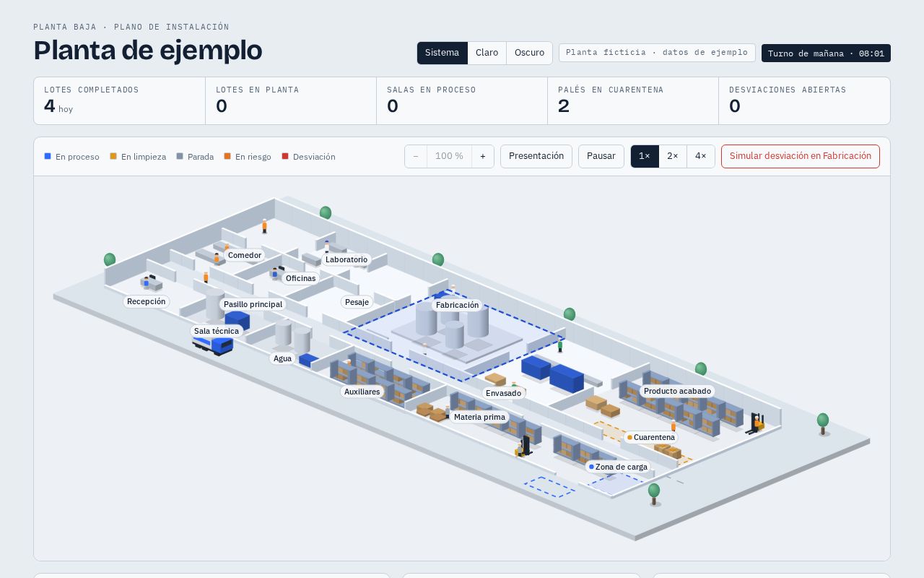
Task: Select the Pesaje room label
Action: 357,302
